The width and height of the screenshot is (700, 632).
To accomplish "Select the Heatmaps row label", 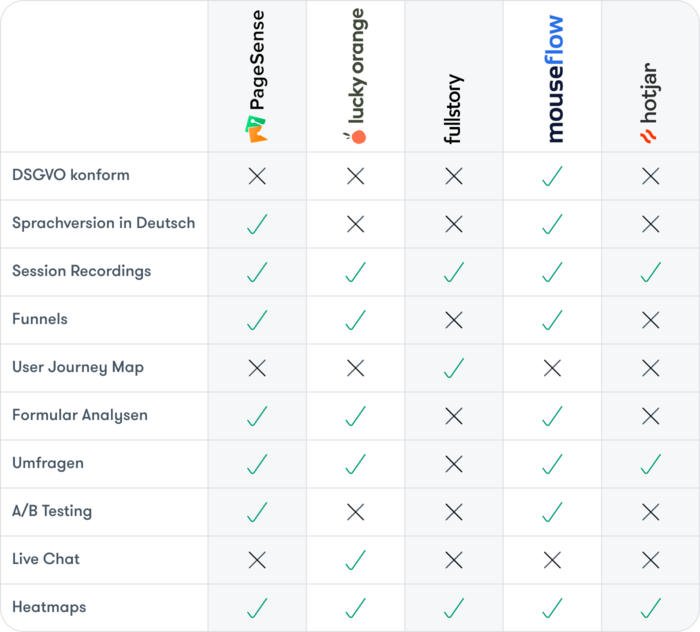I will click(x=49, y=607).
